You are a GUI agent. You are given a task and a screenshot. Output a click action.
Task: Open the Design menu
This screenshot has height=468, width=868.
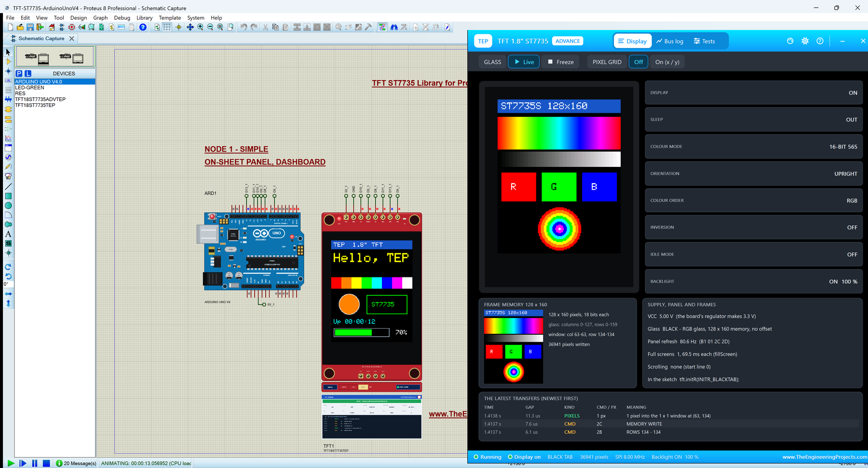pyautogui.click(x=79, y=18)
